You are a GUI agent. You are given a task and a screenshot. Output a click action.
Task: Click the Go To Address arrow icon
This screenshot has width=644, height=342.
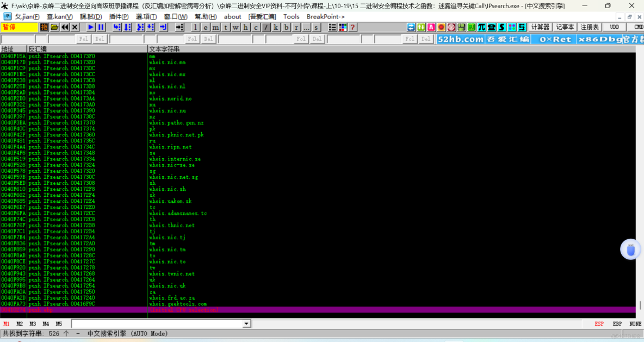pos(179,28)
